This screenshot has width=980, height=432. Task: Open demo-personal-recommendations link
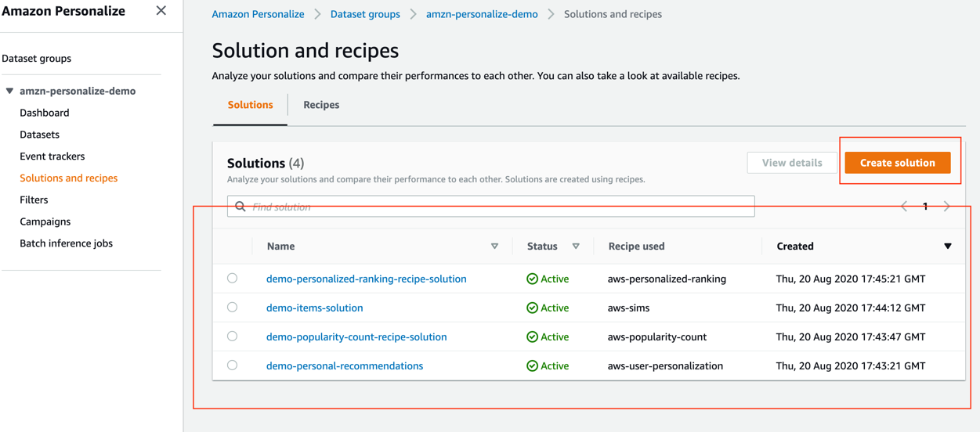click(x=345, y=365)
